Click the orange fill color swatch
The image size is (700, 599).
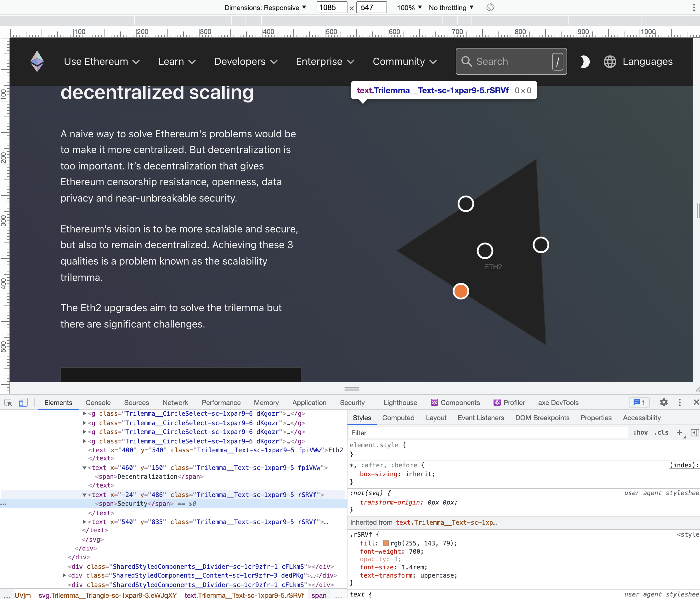tap(386, 543)
